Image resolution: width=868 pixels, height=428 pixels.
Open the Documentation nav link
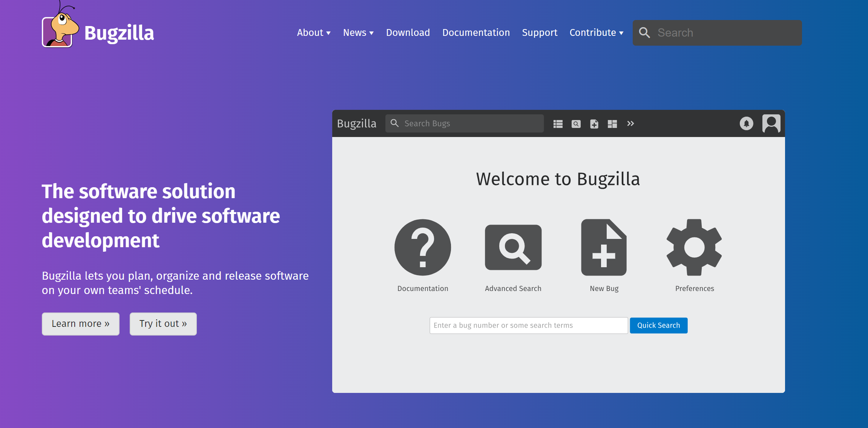click(x=476, y=33)
